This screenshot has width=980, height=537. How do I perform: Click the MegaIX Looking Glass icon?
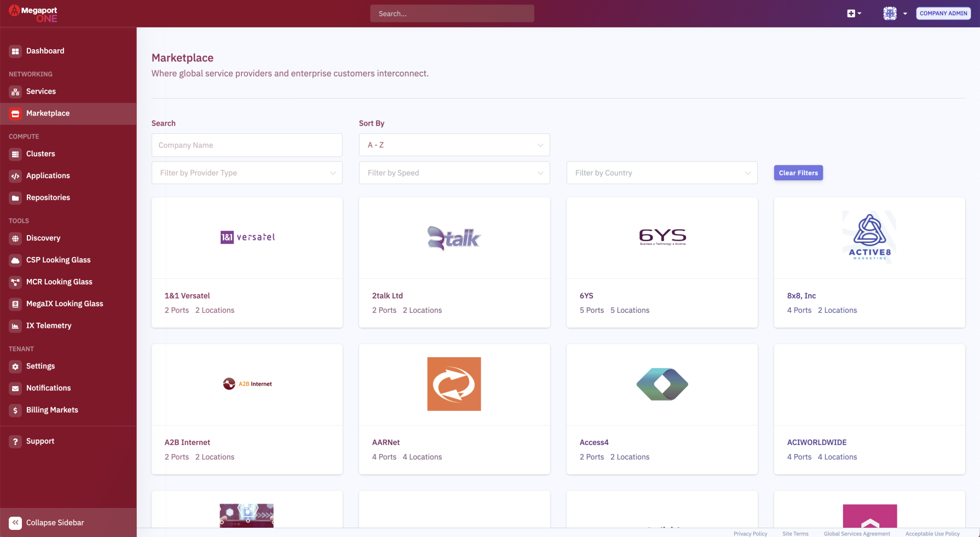pos(15,304)
